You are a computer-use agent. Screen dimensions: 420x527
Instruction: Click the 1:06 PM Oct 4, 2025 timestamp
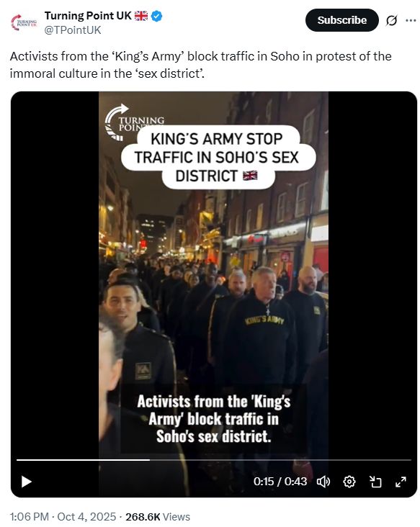[x=63, y=516]
